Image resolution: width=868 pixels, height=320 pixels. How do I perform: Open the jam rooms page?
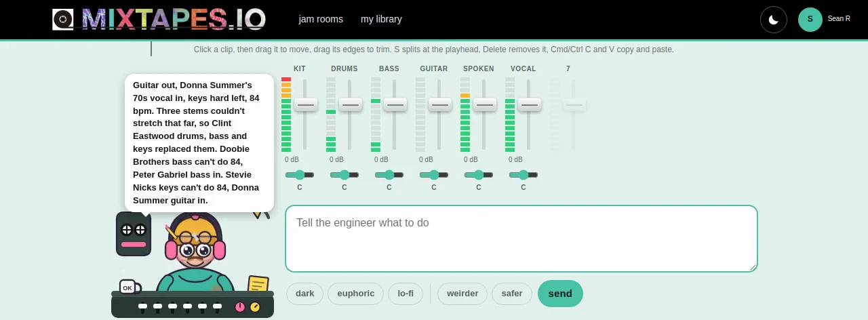click(x=321, y=19)
